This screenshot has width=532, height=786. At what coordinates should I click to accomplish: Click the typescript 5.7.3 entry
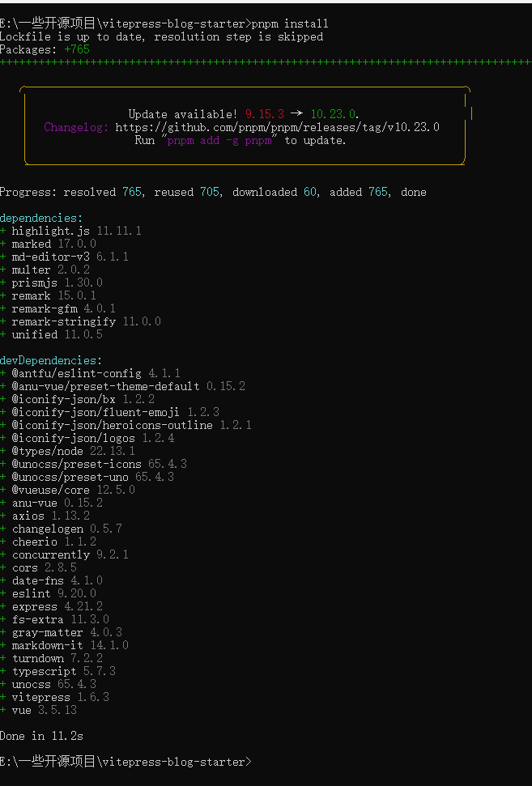point(63,671)
